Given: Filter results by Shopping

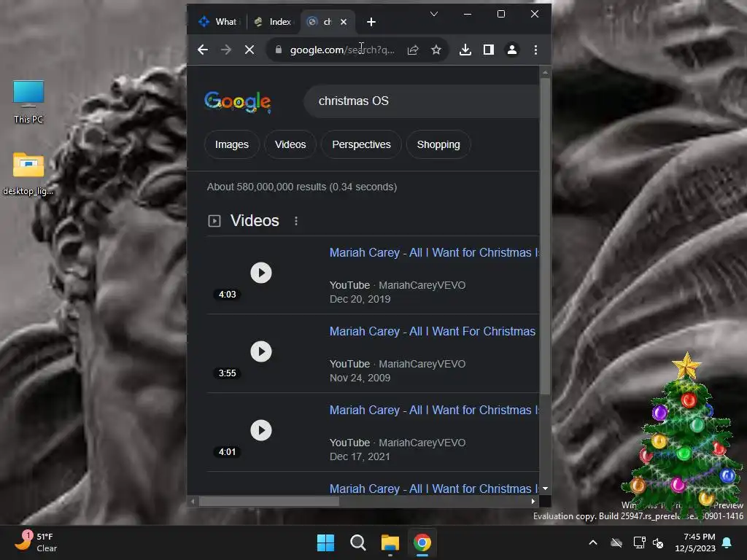Looking at the screenshot, I should click(438, 144).
